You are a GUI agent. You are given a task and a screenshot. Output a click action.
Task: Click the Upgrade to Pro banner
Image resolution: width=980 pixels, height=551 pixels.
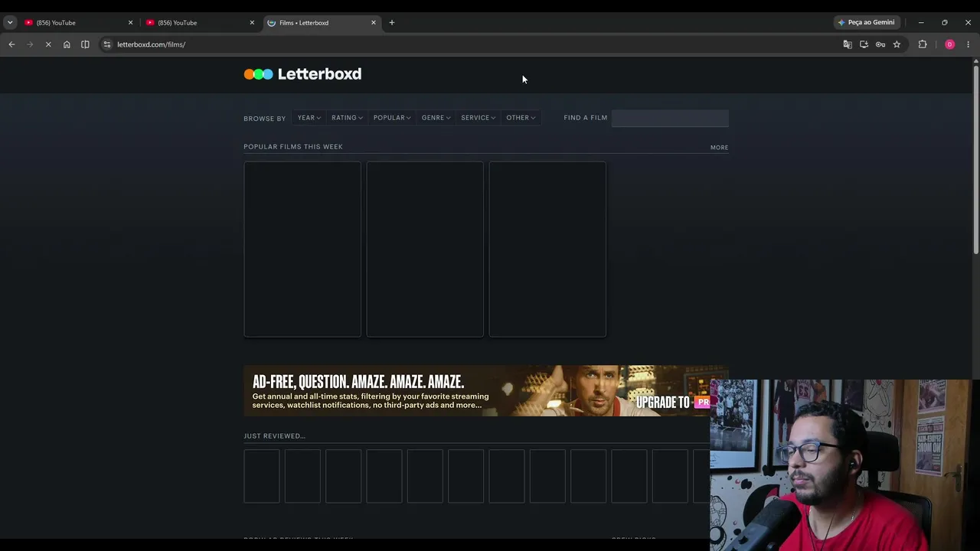point(486,391)
